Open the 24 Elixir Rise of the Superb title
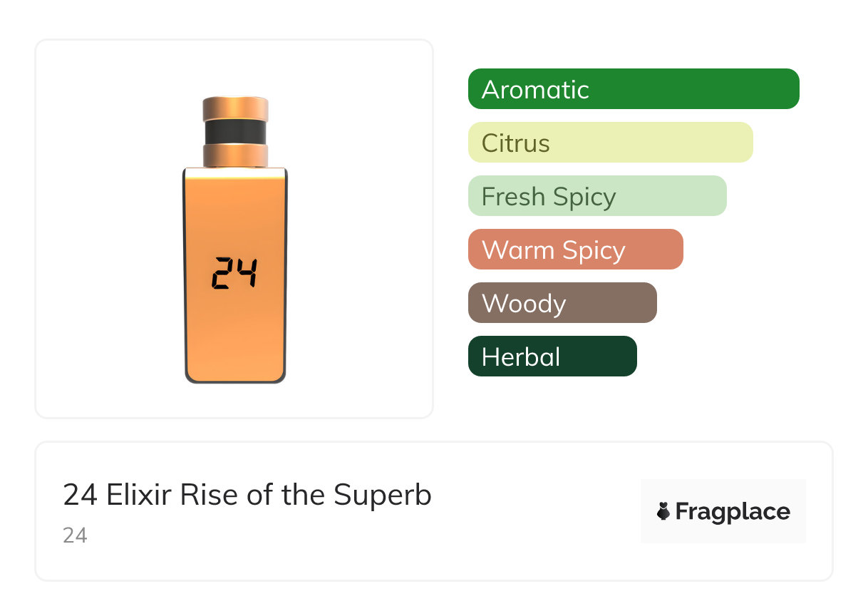This screenshot has height=616, width=868. [x=247, y=495]
